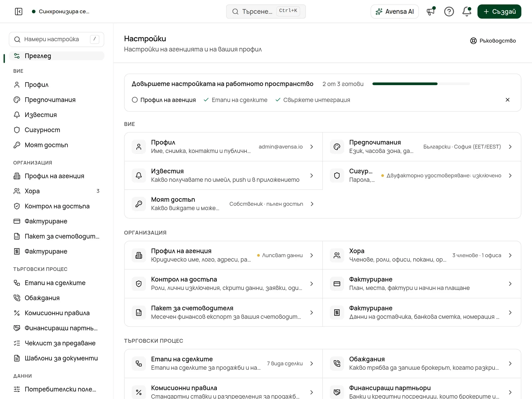Focus the Търсене search field

[266, 12]
